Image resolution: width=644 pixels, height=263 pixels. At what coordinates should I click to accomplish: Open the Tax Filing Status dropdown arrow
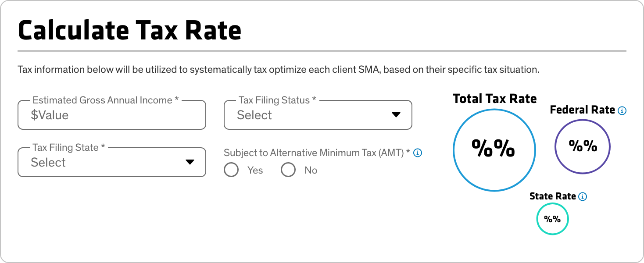(x=396, y=115)
